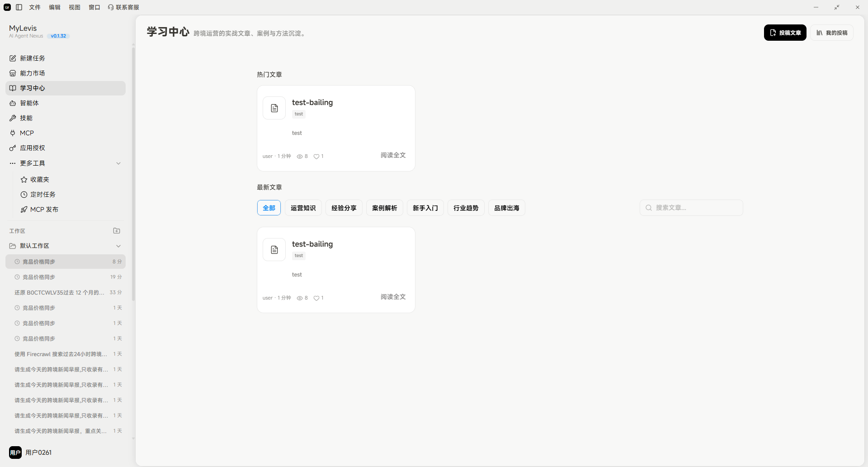Image resolution: width=868 pixels, height=467 pixels.
Task: Open 新建任务 from sidebar
Action: 66,58
